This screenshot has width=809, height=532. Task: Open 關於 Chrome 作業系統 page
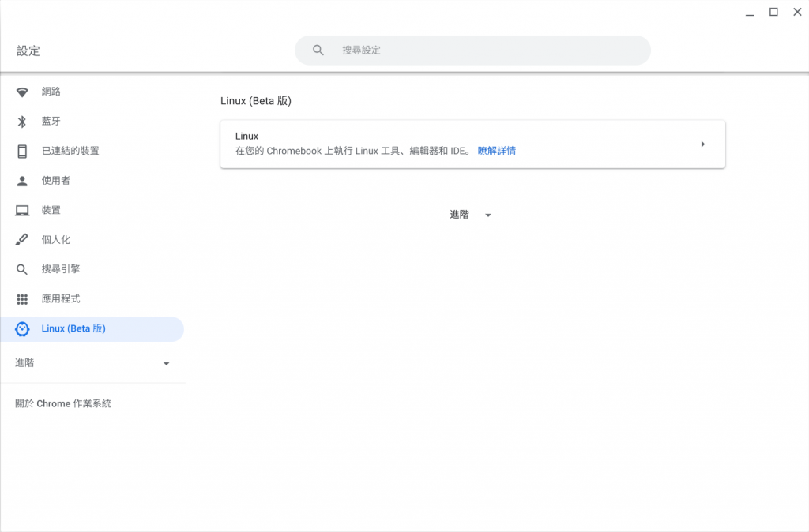click(63, 403)
